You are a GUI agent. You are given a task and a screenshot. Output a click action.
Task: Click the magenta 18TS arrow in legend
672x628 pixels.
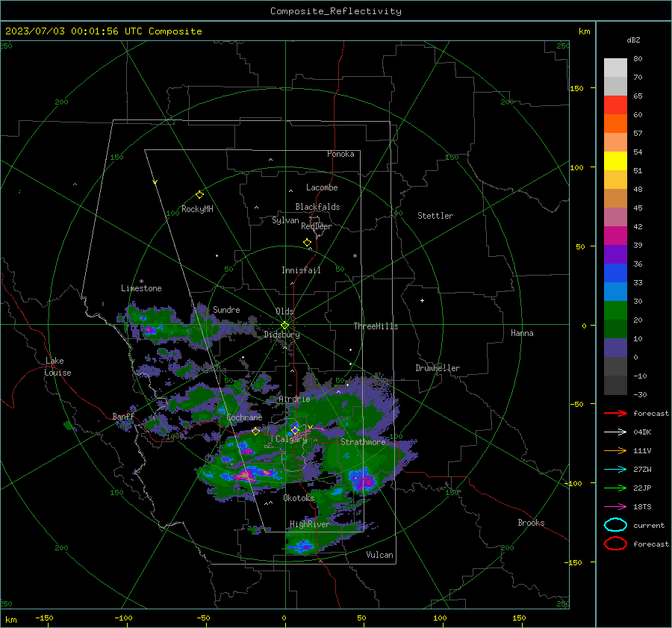point(615,507)
